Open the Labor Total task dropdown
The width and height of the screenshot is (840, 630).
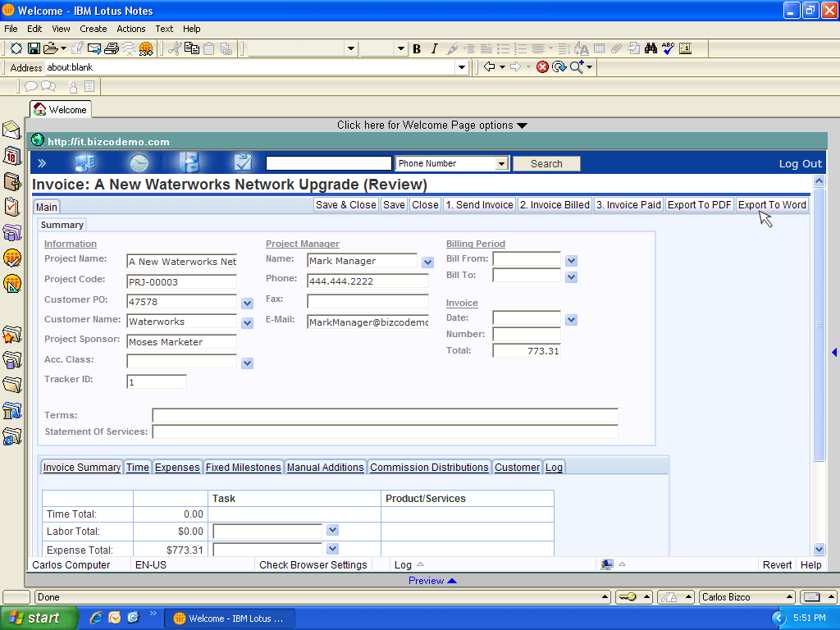tap(332, 530)
